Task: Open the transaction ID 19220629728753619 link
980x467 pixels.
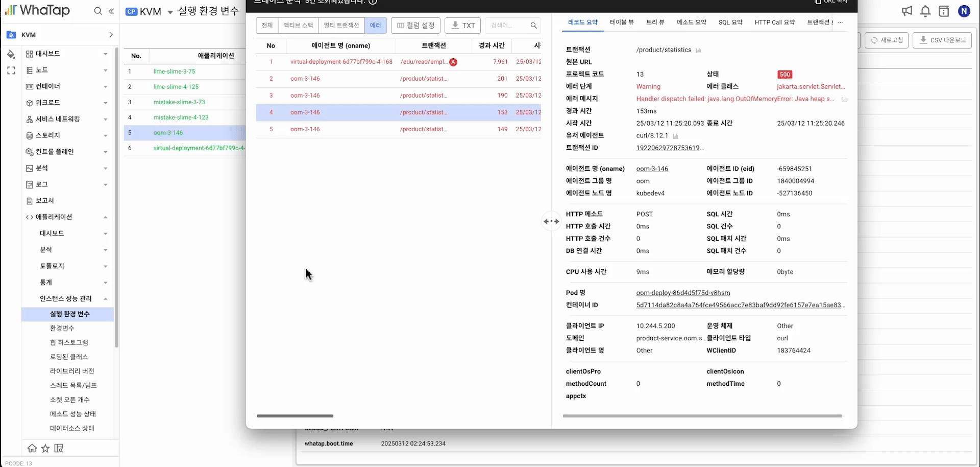Action: 670,148
